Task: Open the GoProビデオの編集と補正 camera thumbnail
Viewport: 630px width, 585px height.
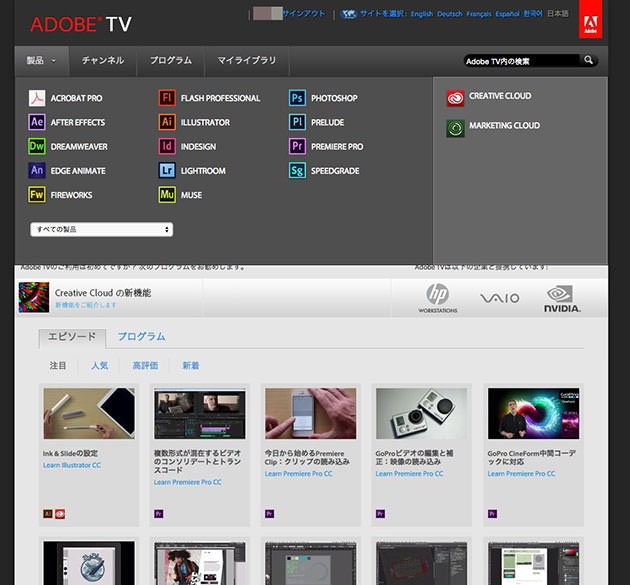Action: (x=421, y=413)
